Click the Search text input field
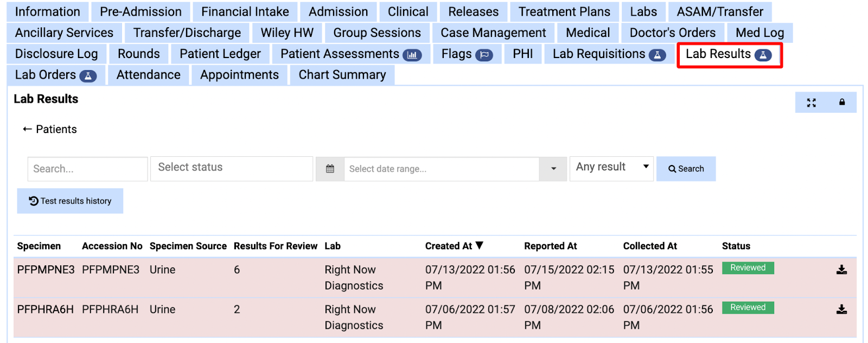Viewport: 868px width, 343px height. [87, 169]
